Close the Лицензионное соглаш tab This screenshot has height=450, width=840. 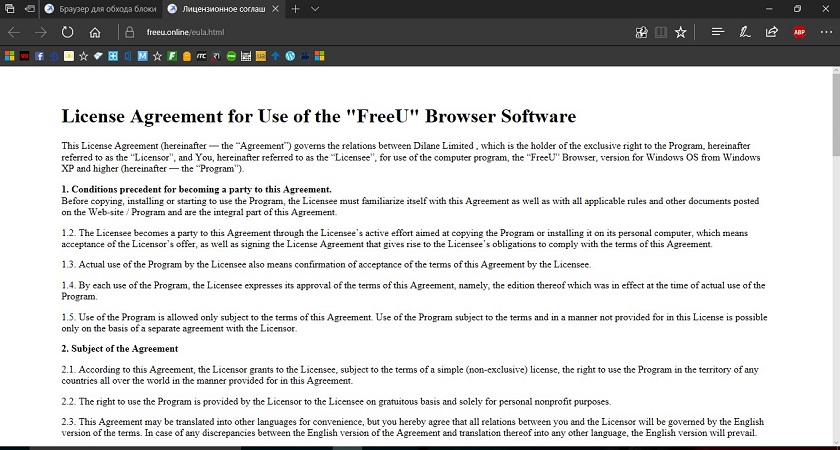tap(275, 9)
